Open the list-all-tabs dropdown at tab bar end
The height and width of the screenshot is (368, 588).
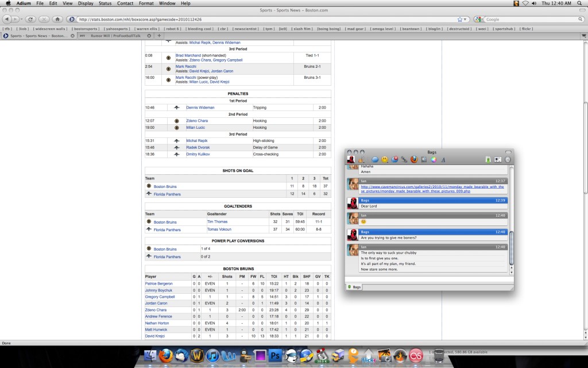(584, 36)
